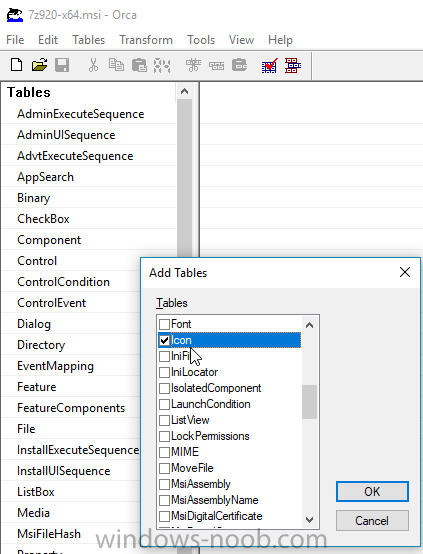The height and width of the screenshot is (554, 423).
Task: Open the Transform menu
Action: pyautogui.click(x=146, y=40)
